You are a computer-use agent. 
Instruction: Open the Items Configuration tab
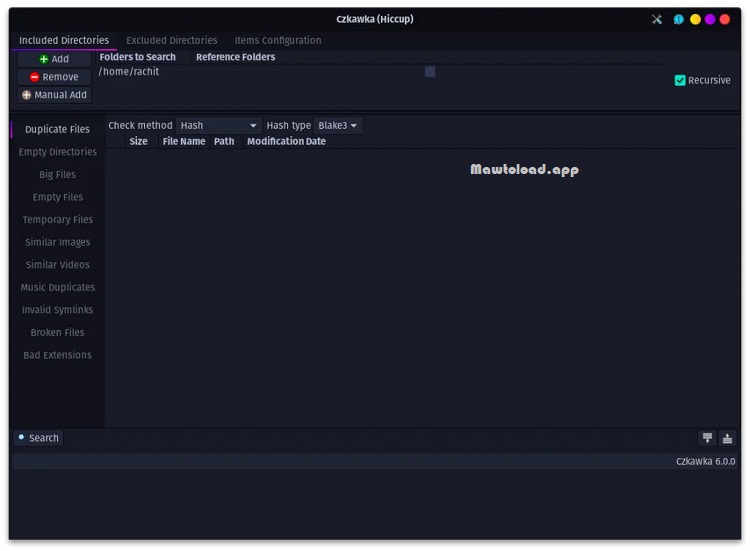click(278, 40)
